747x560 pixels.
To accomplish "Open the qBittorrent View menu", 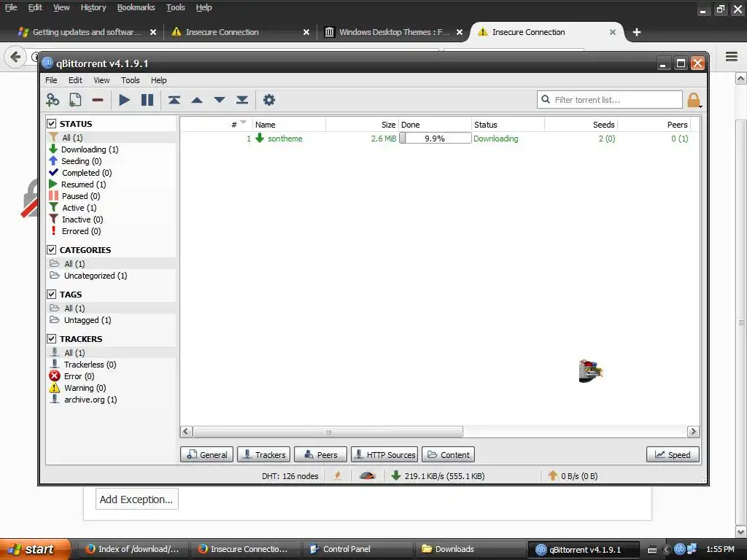I will click(101, 80).
